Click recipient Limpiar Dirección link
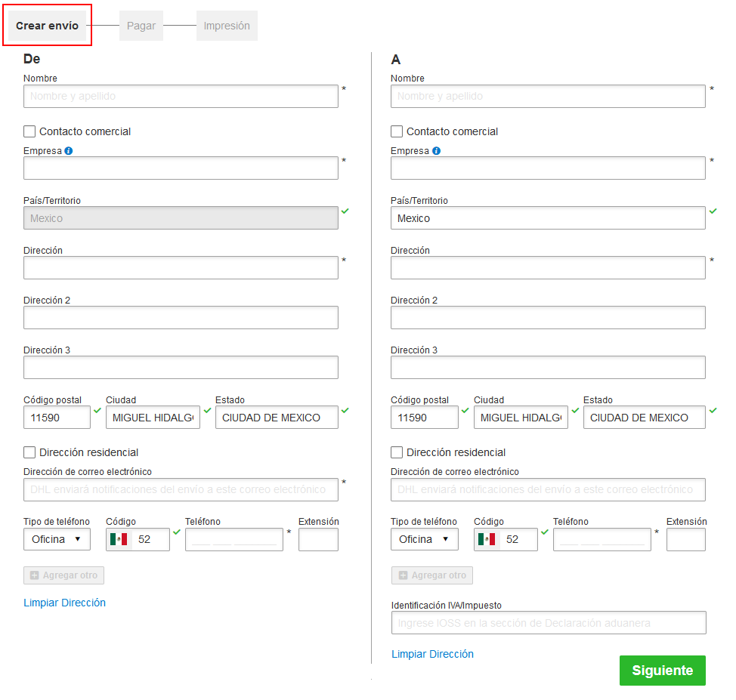 pyautogui.click(x=432, y=654)
